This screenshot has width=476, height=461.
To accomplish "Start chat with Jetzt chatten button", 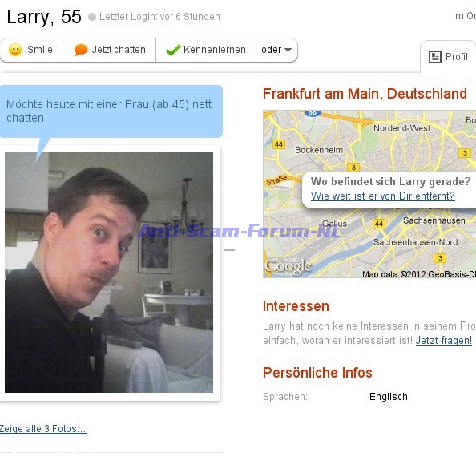I will click(x=109, y=50).
